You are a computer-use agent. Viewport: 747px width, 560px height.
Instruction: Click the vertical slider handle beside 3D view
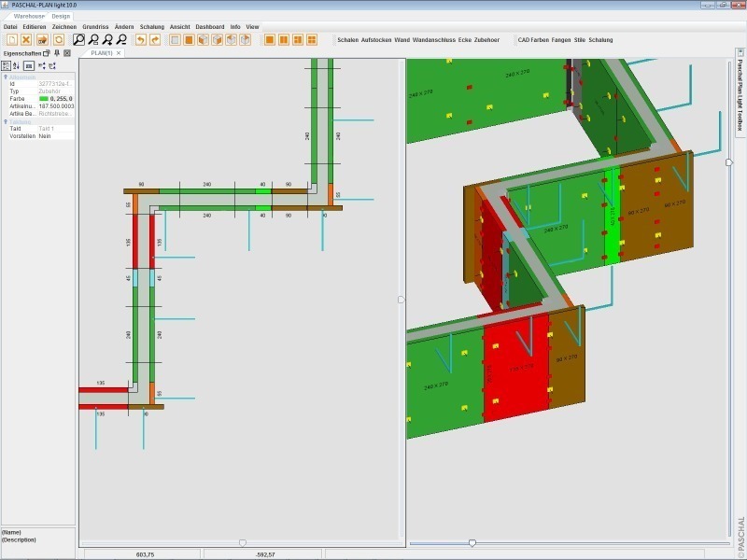click(729, 162)
